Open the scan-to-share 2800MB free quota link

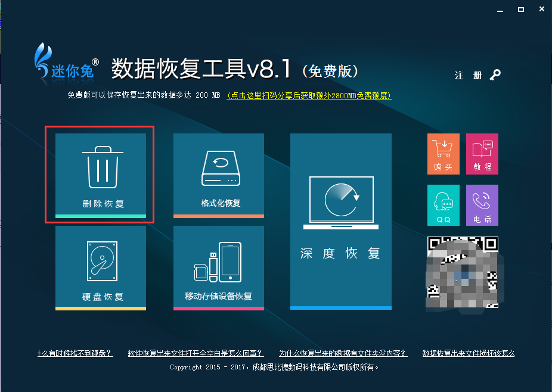309,95
